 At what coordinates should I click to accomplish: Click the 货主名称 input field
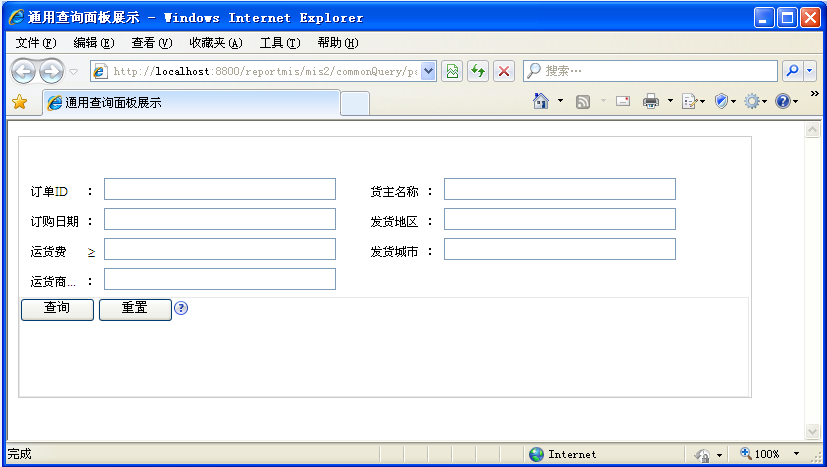point(560,189)
